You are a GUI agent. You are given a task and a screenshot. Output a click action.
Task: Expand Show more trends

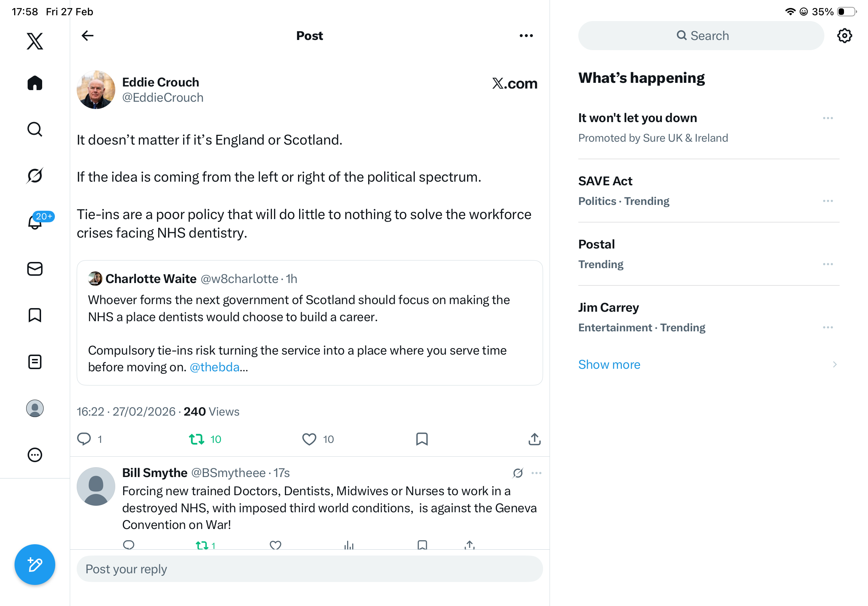pyautogui.click(x=609, y=364)
